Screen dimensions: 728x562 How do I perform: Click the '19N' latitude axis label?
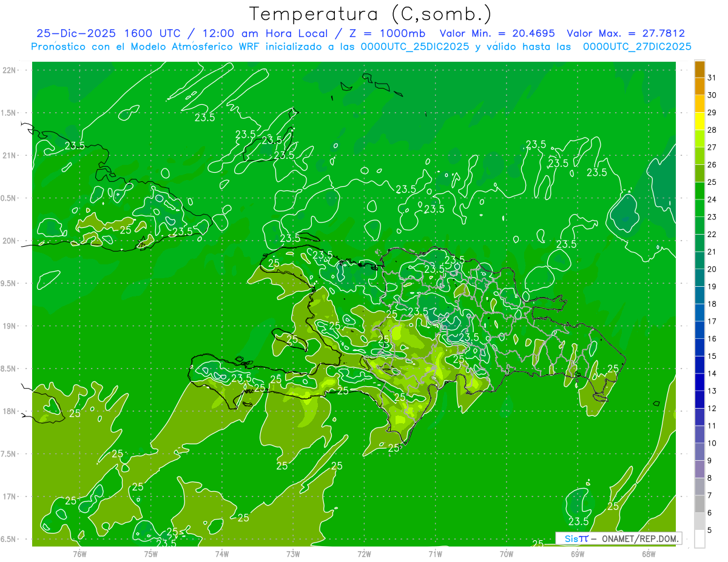(x=9, y=326)
